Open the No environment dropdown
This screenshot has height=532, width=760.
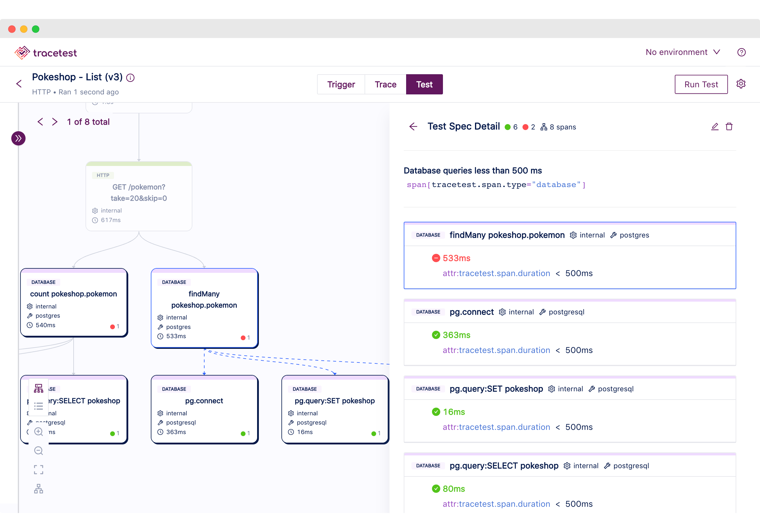pyautogui.click(x=684, y=51)
